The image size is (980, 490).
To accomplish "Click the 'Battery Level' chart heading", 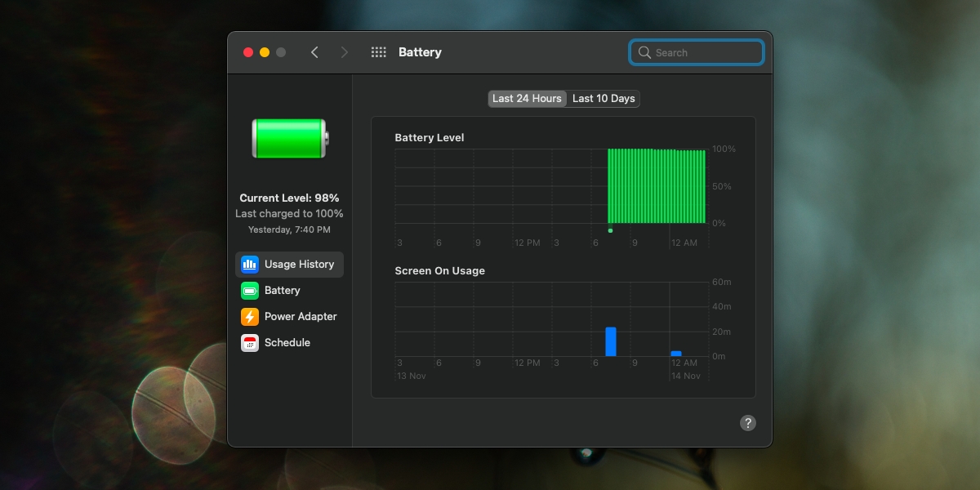I will 430,138.
